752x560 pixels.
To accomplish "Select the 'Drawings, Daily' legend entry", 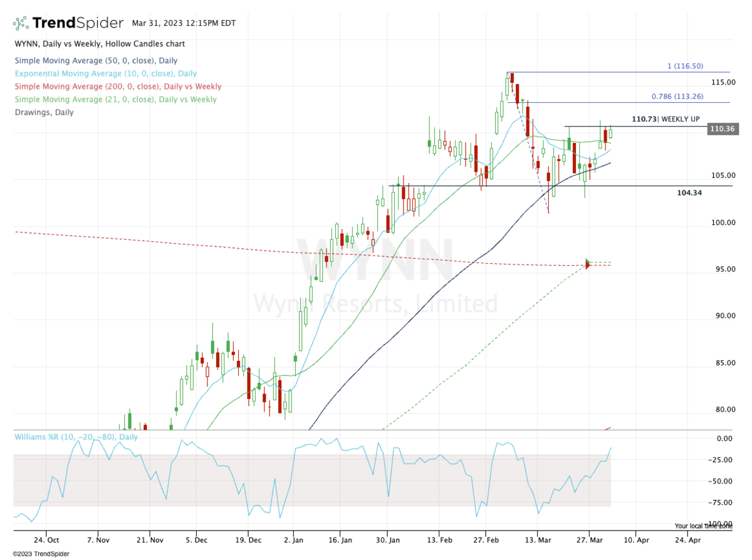I will tap(44, 112).
